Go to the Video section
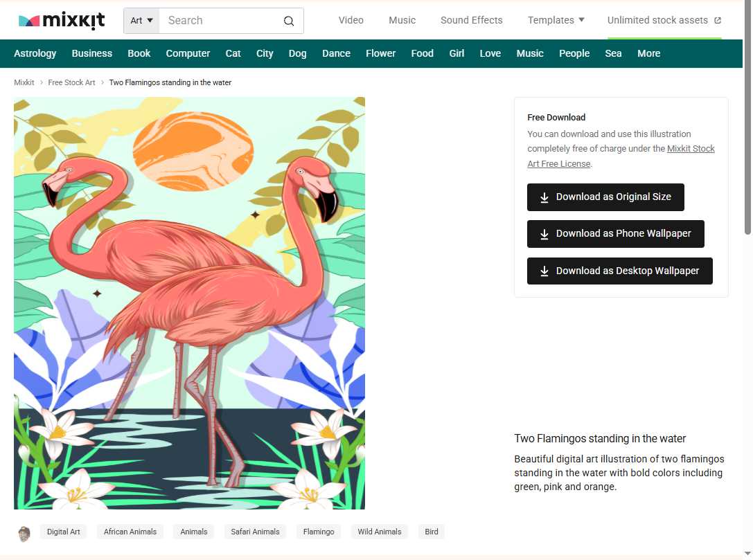The width and height of the screenshot is (753, 560). (351, 20)
